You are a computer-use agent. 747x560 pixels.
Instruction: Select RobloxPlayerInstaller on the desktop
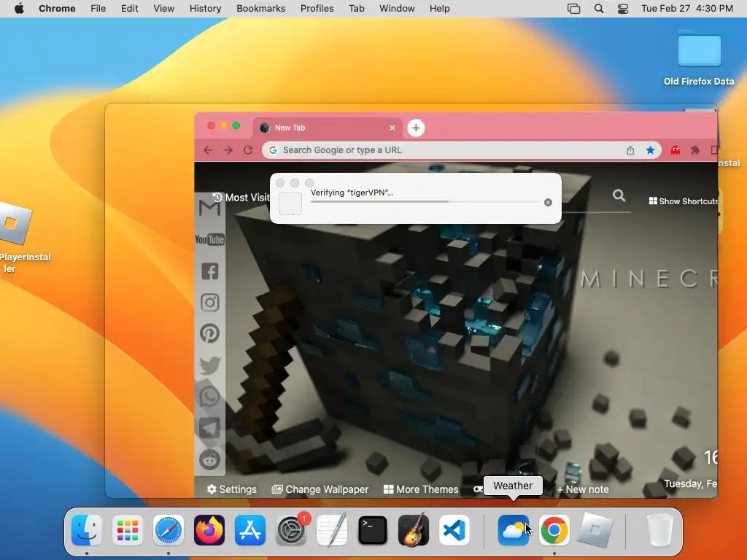[15, 237]
